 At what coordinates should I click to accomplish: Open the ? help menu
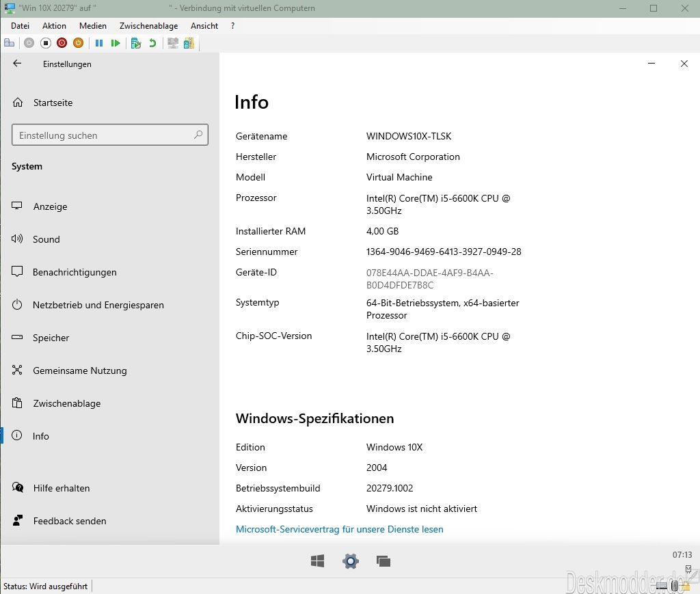point(232,26)
